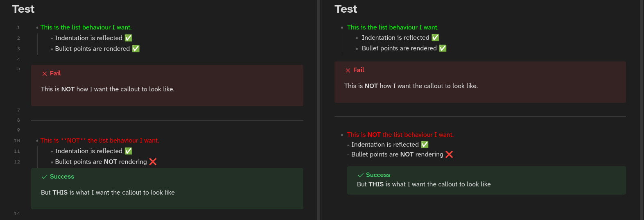Click the red cross emoji in right preview pane

tap(449, 154)
